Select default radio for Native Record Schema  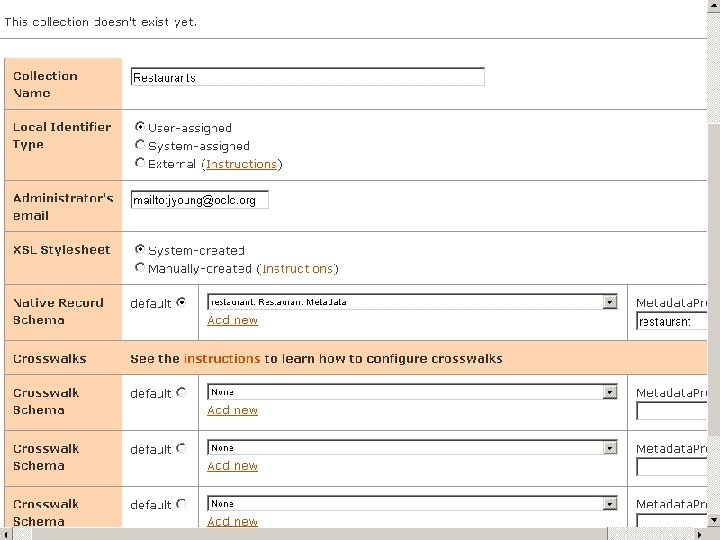pyautogui.click(x=181, y=302)
